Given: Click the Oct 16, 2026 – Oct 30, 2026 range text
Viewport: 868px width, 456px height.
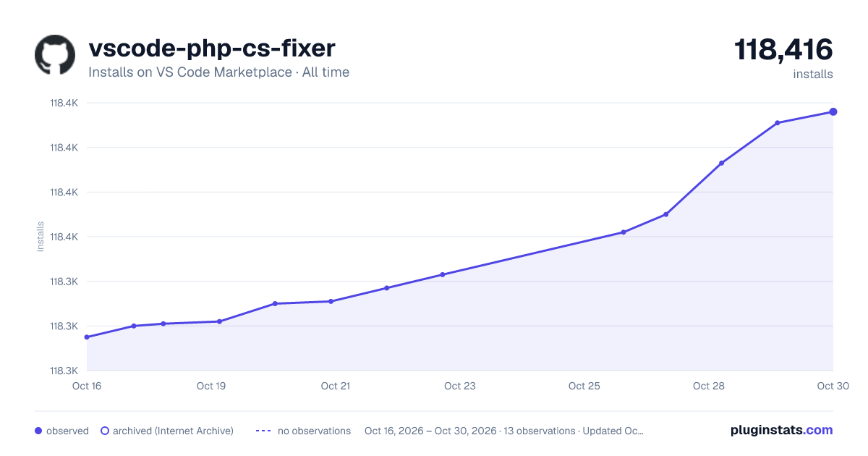Looking at the screenshot, I should pos(430,431).
